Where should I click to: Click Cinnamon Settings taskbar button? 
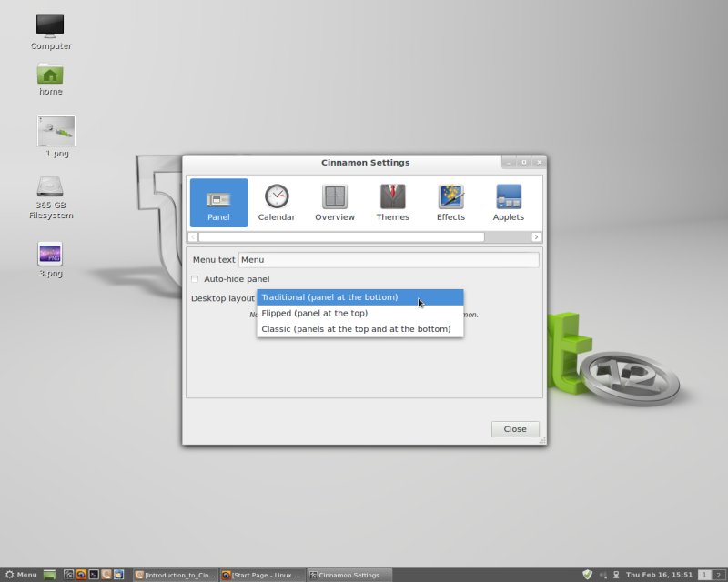[x=349, y=575]
